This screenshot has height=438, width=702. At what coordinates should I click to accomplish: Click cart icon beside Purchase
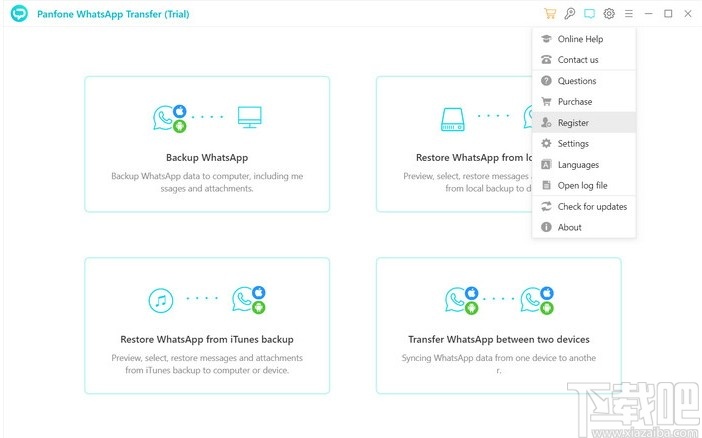[x=546, y=102]
